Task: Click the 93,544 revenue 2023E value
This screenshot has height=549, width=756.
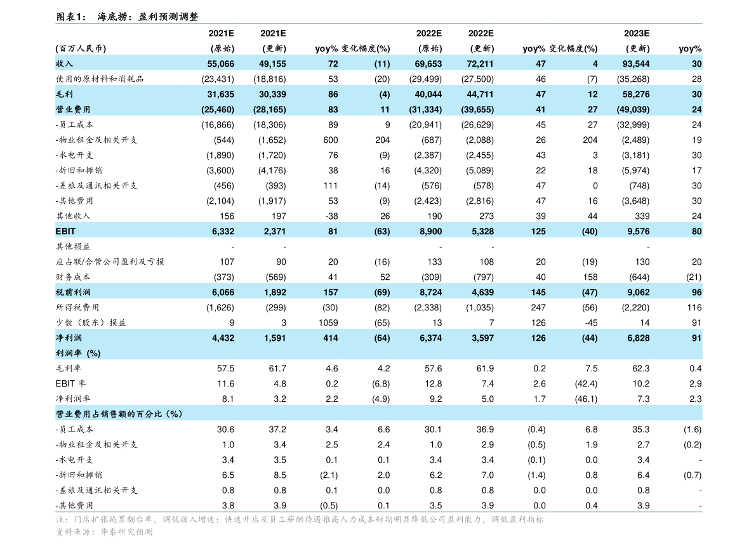Action: point(636,63)
